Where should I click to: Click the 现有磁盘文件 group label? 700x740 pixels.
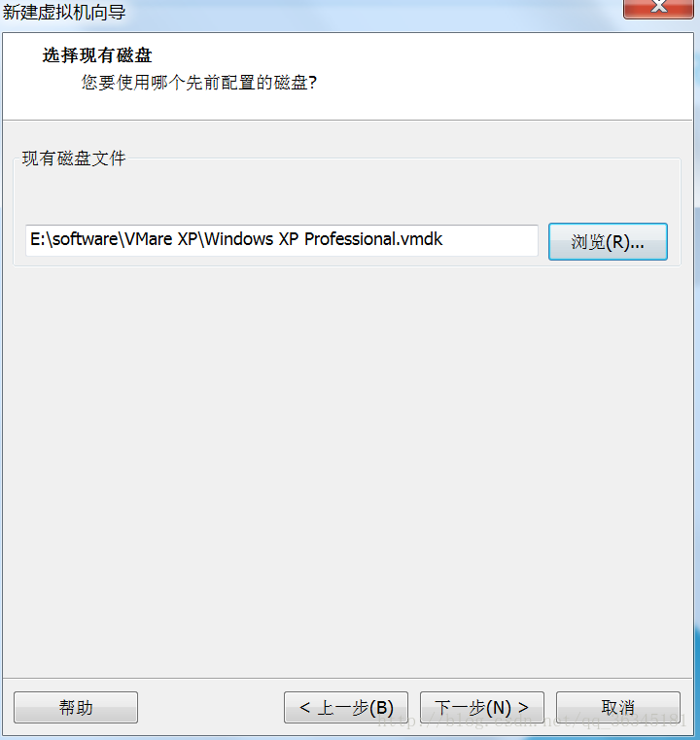[x=74, y=159]
